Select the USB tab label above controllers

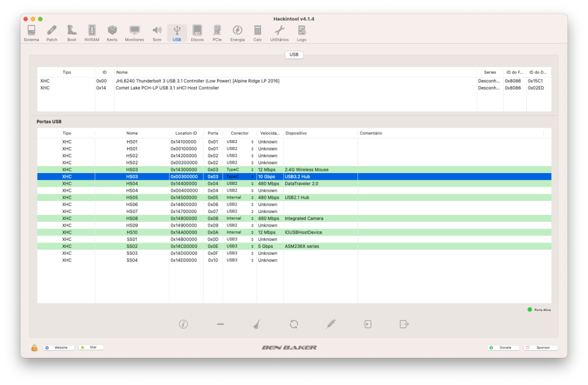point(294,55)
